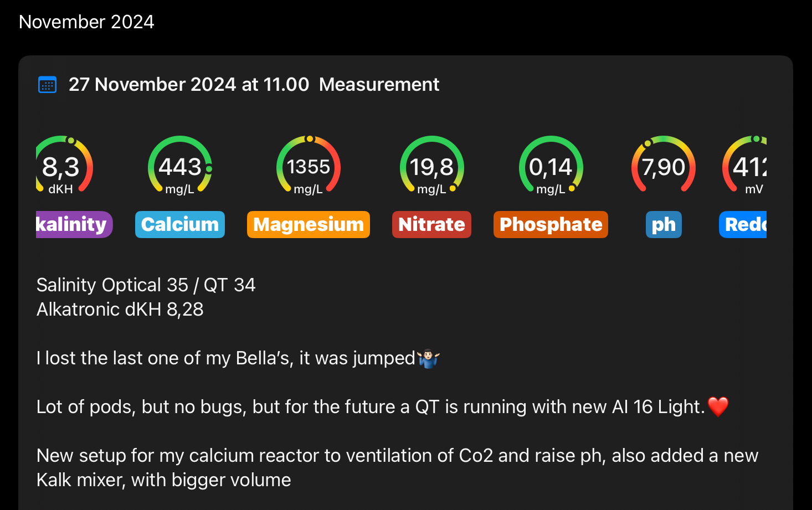Screen dimensions: 812x510
Task: Tap the blue ph label
Action: 664,225
